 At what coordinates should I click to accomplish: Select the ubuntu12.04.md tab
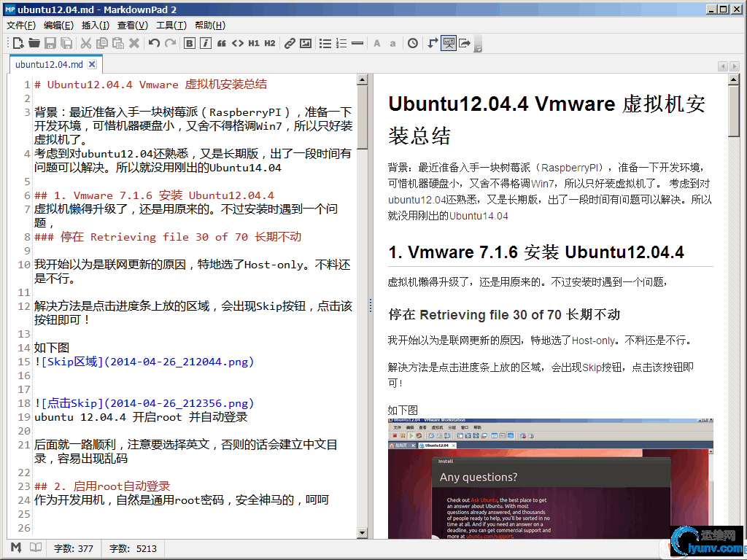click(x=49, y=64)
